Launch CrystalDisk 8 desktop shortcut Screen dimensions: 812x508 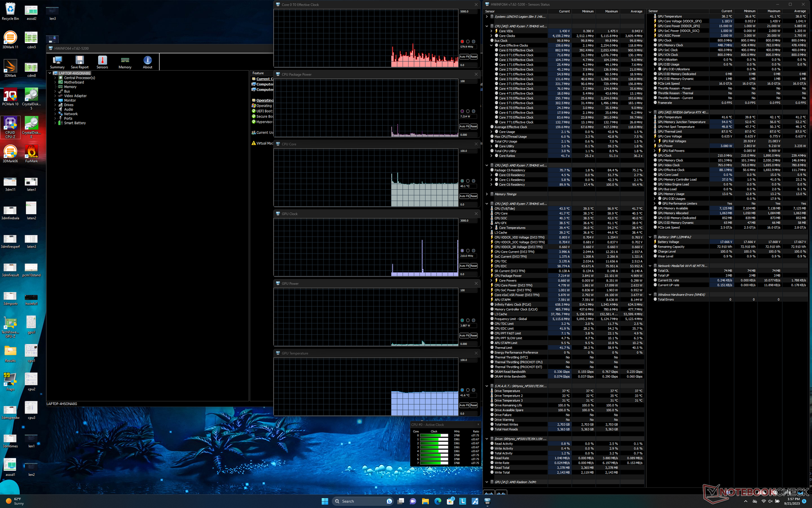pos(31,127)
